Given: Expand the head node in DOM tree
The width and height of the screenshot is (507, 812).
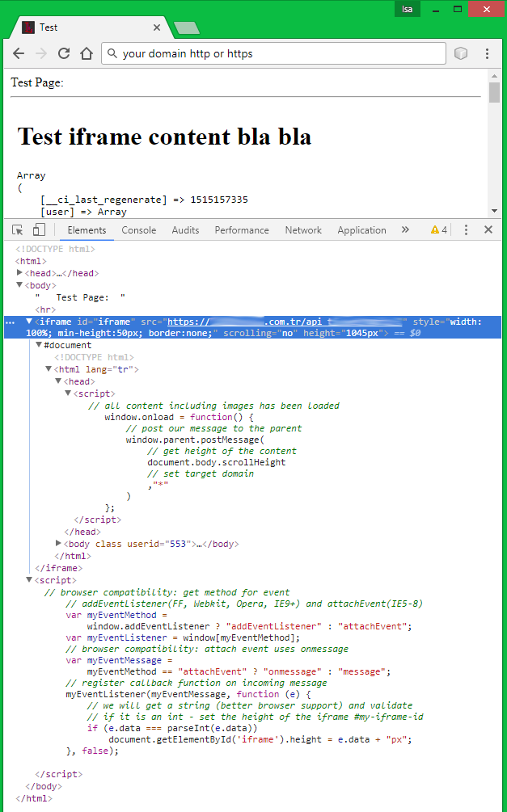Looking at the screenshot, I should point(19,272).
